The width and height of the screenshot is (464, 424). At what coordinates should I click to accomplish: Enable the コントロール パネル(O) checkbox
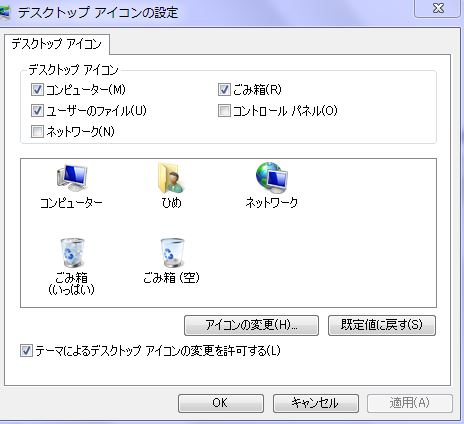click(224, 111)
